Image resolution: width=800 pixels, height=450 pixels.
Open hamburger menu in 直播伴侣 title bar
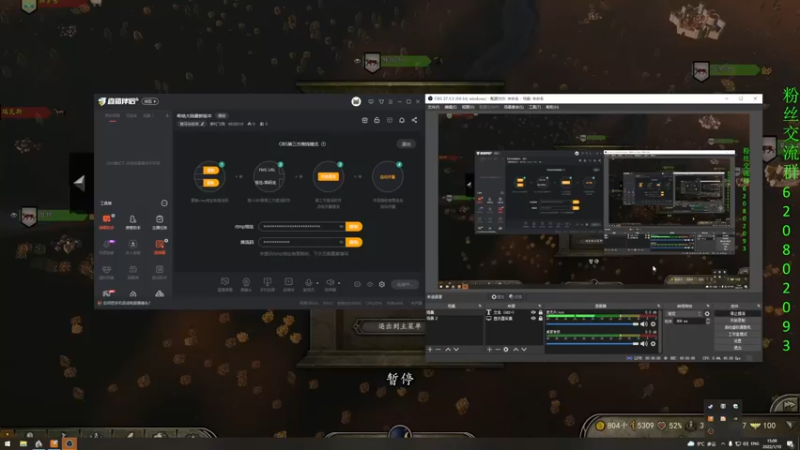tap(390, 102)
